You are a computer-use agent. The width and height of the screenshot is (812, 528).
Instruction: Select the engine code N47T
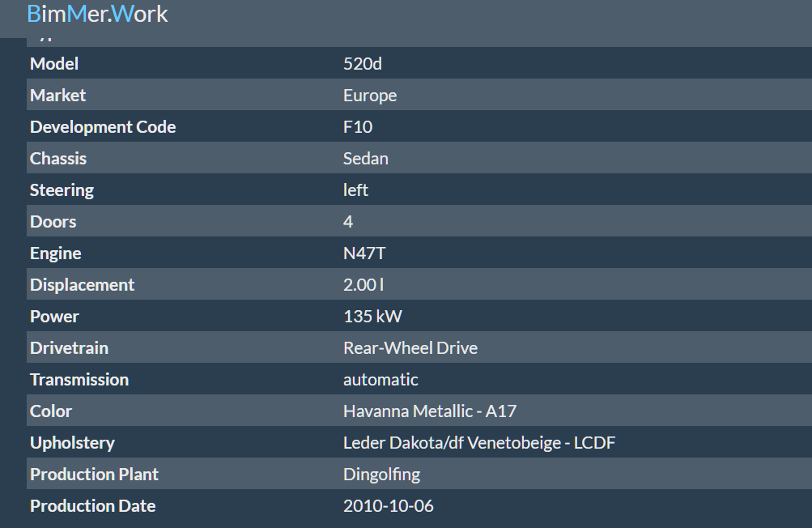(x=364, y=253)
